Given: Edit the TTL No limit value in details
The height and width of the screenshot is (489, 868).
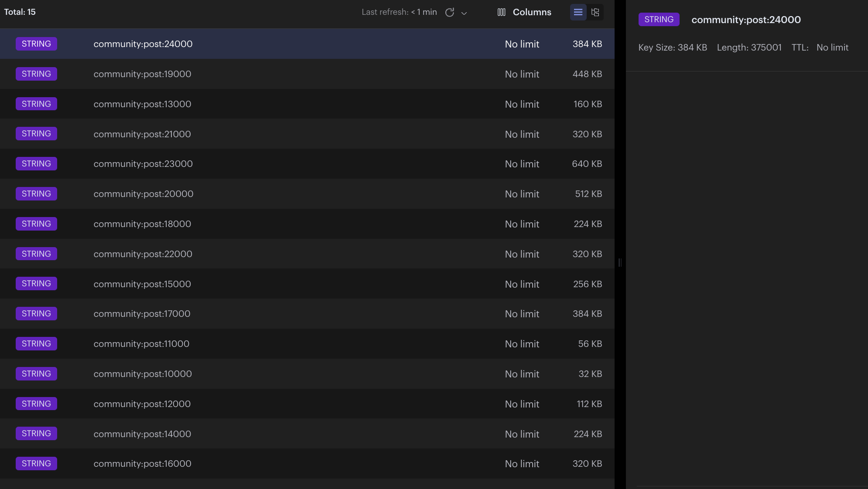Looking at the screenshot, I should tap(832, 48).
